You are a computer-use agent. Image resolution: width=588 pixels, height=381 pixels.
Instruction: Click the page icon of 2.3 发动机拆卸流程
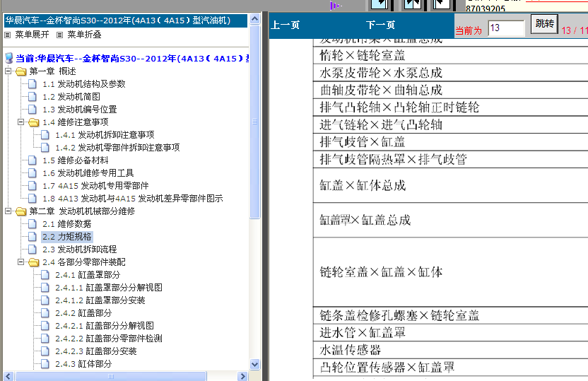[x=33, y=250]
